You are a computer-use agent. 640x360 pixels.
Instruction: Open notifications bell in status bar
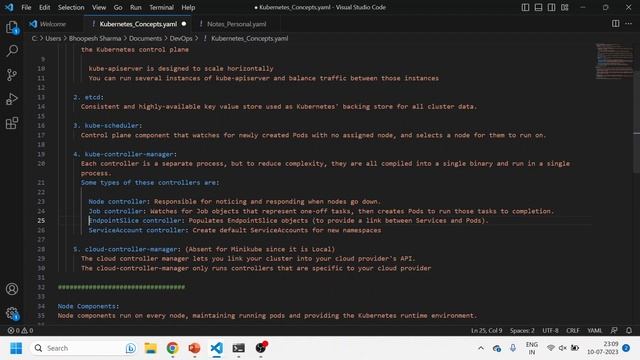tap(629, 330)
